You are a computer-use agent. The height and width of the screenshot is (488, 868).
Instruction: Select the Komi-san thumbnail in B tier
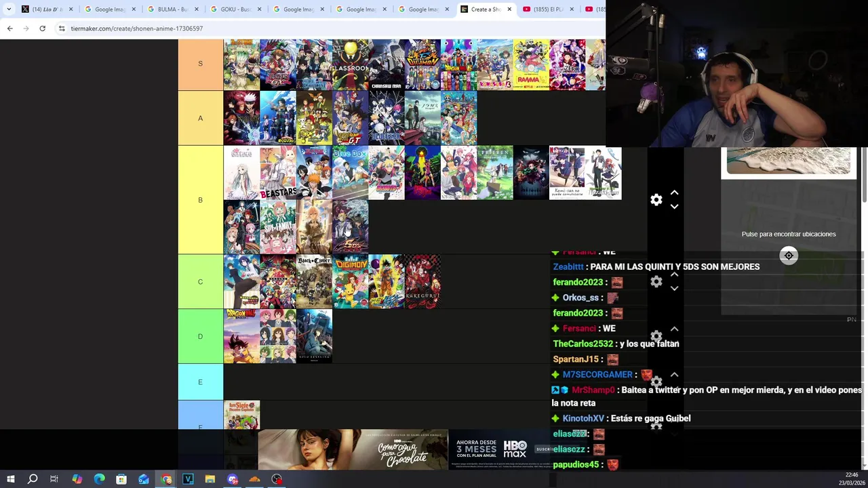(567, 173)
